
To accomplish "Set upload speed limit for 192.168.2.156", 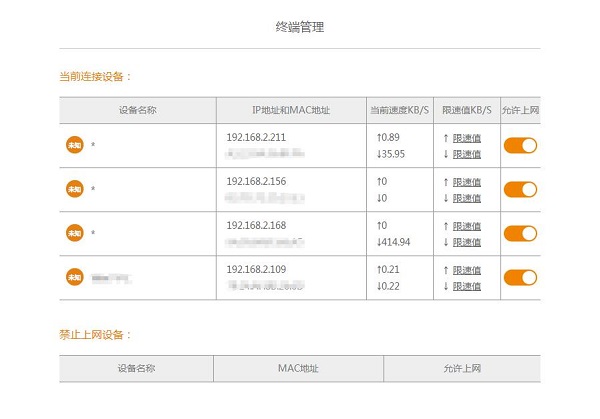I will pyautogui.click(x=467, y=182).
